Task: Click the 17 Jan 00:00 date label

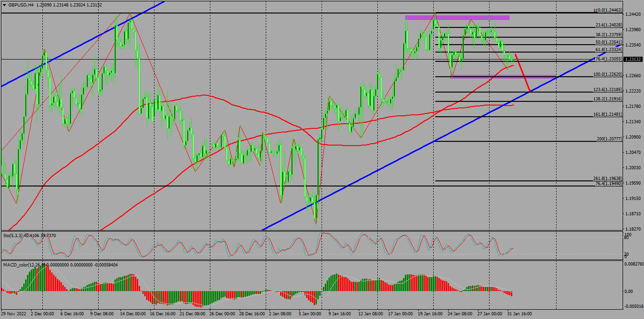Action: 400,314
